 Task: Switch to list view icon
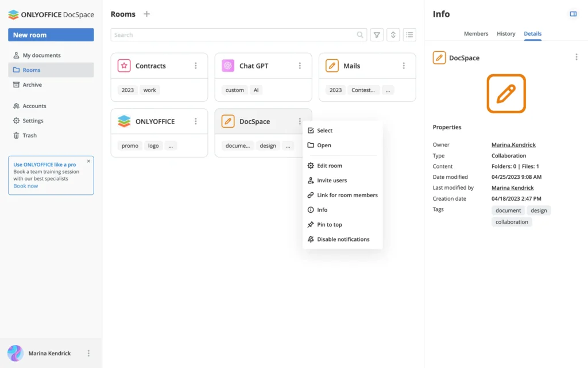pyautogui.click(x=409, y=35)
